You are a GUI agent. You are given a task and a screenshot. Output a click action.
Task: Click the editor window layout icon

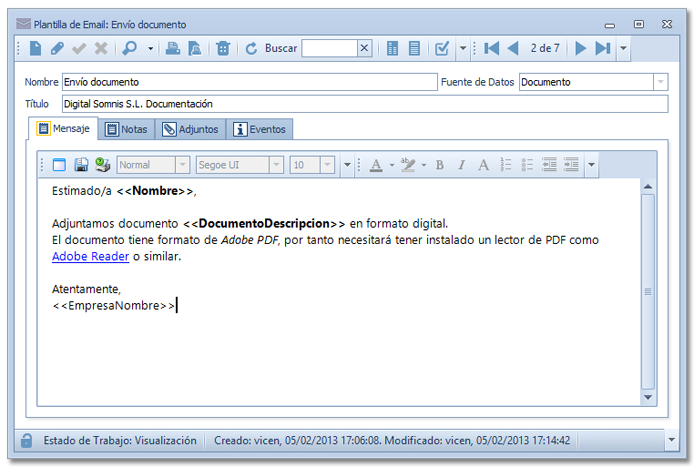pyautogui.click(x=59, y=165)
